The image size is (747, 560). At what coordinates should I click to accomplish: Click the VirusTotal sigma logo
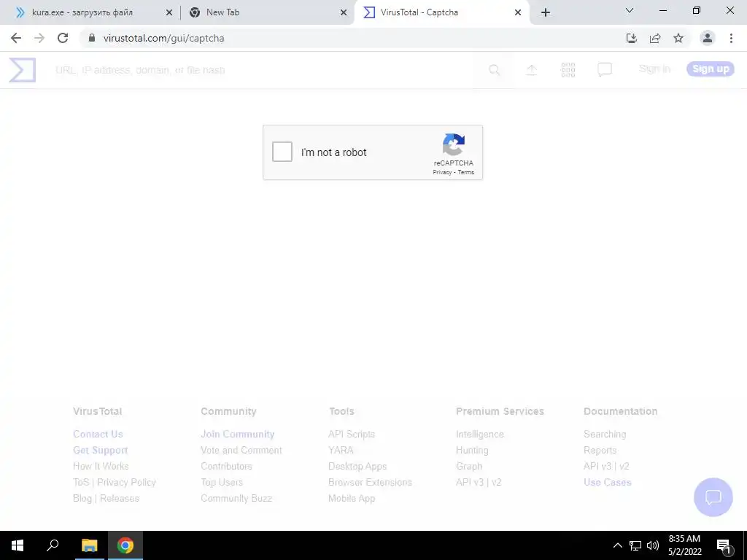pos(23,70)
